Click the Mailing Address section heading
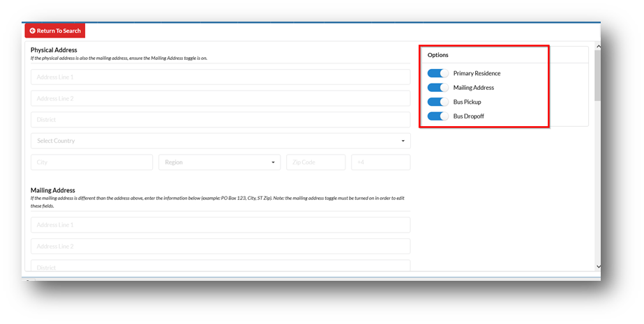The image size is (644, 324). 53,190
